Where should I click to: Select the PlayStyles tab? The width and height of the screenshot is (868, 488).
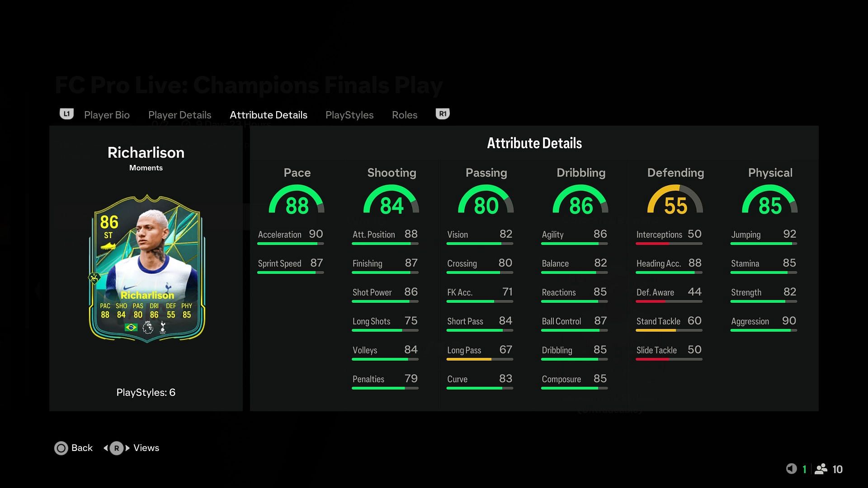click(x=349, y=114)
